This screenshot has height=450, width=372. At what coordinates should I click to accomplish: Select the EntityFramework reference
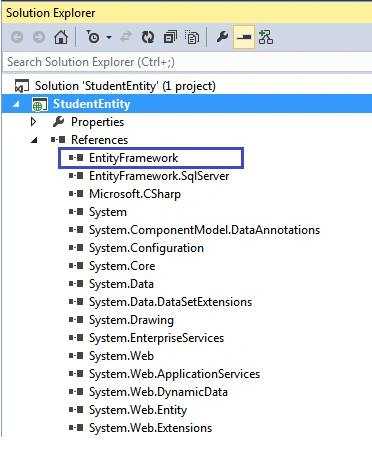click(x=133, y=158)
